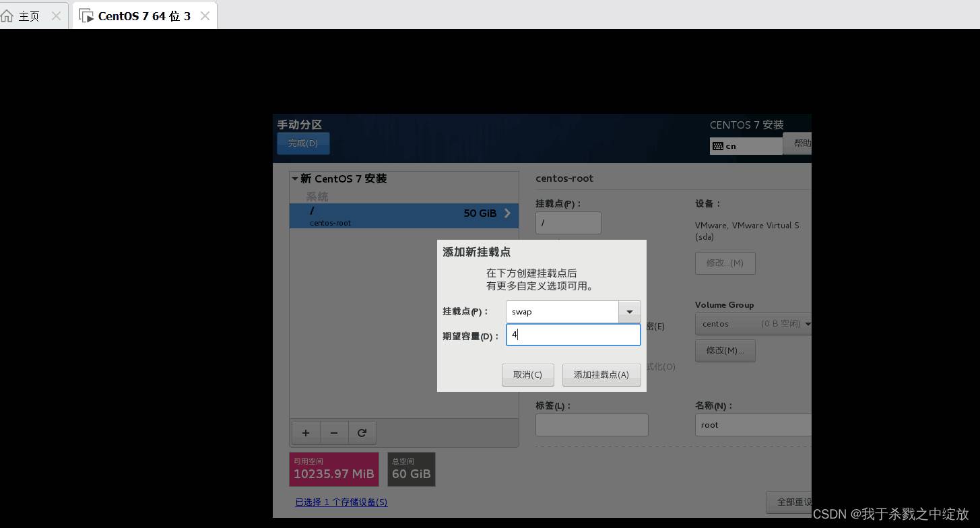The height and width of the screenshot is (528, 980).
Task: Expand the Volume Group centos dropdown
Action: (807, 324)
